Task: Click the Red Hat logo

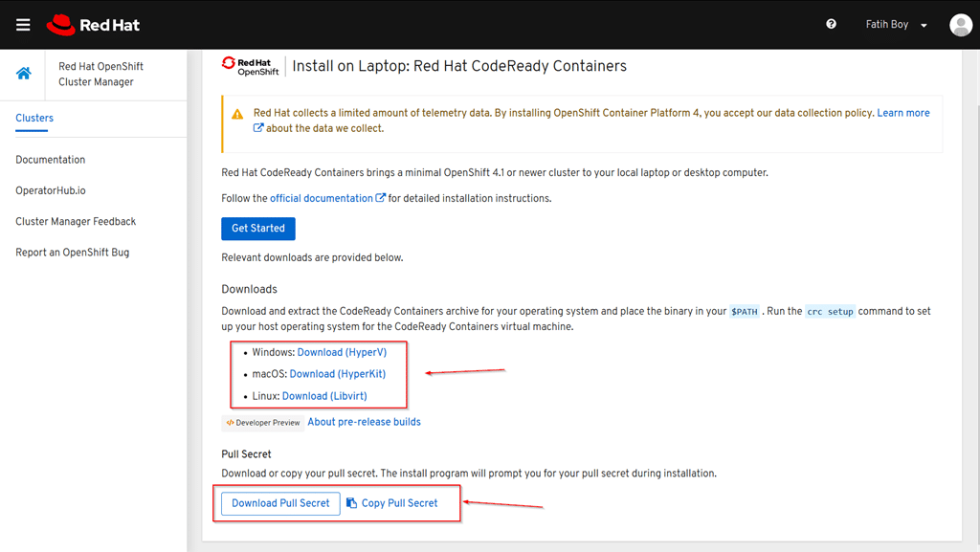Action: coord(93,25)
